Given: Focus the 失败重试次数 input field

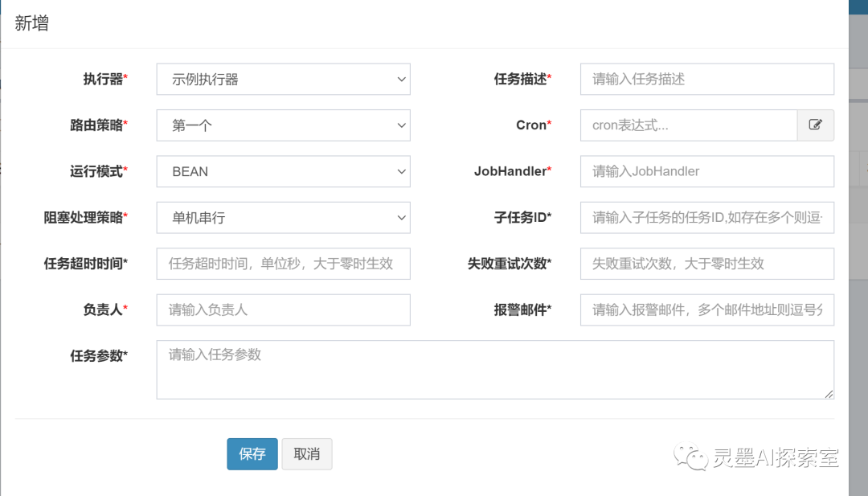Looking at the screenshot, I should click(x=706, y=264).
